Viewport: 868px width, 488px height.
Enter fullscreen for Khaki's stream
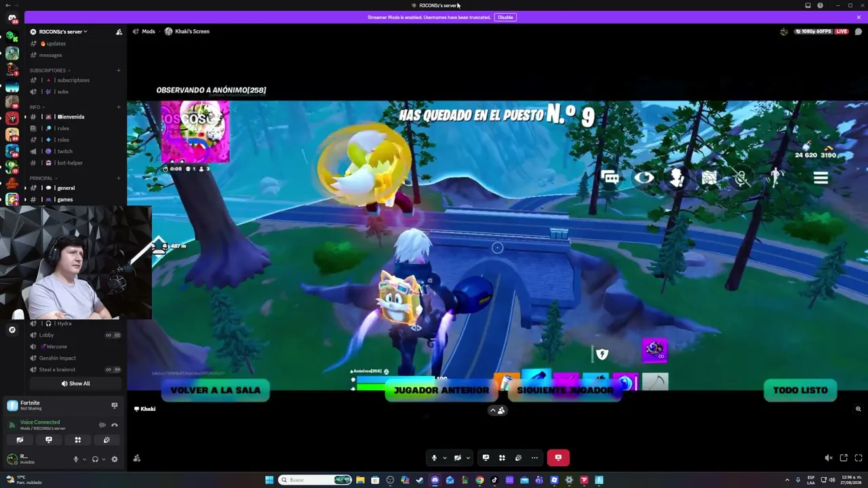pyautogui.click(x=859, y=458)
